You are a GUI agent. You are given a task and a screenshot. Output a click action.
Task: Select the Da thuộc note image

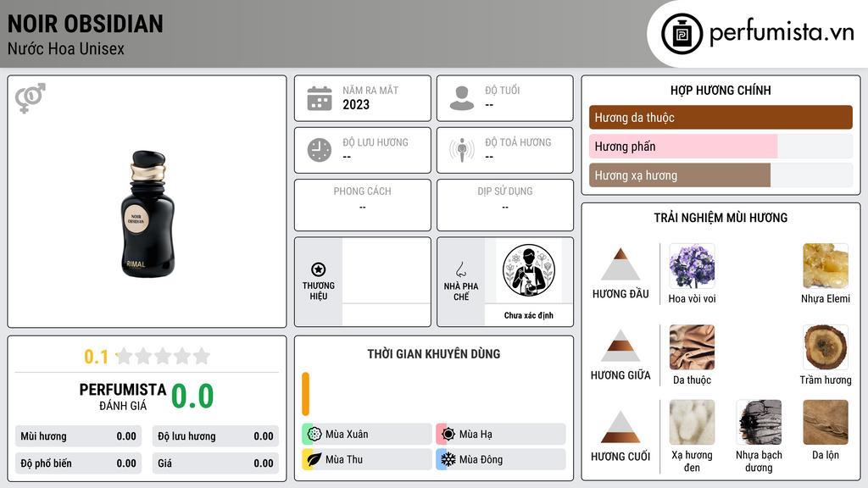pos(692,347)
